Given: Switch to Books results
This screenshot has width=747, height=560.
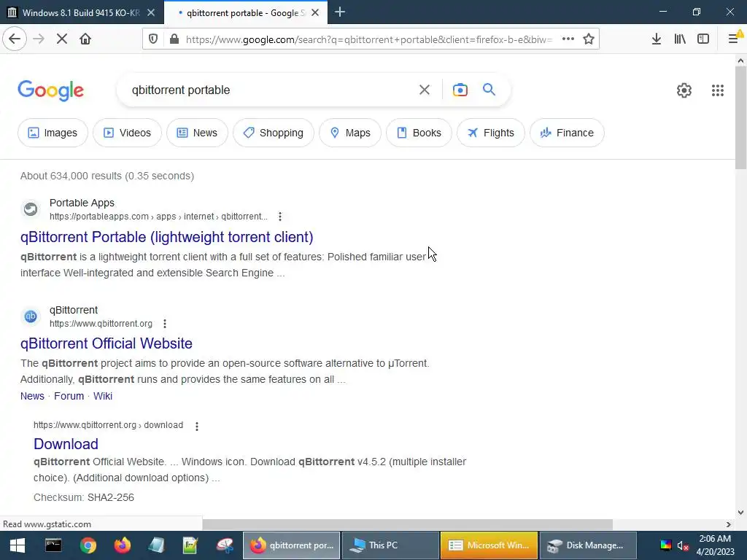Looking at the screenshot, I should [x=419, y=133].
